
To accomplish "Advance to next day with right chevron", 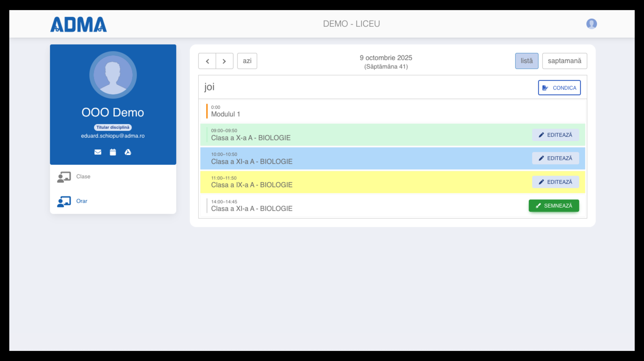I will pyautogui.click(x=224, y=61).
